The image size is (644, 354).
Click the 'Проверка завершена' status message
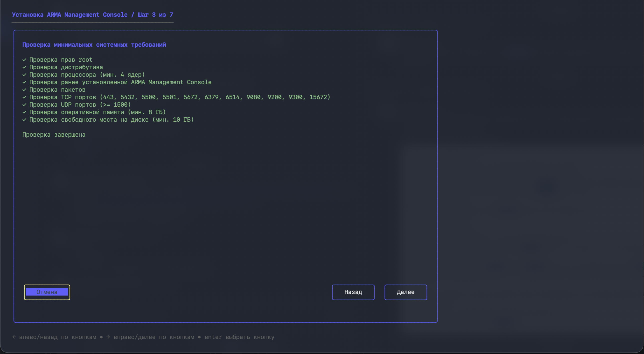pos(54,135)
